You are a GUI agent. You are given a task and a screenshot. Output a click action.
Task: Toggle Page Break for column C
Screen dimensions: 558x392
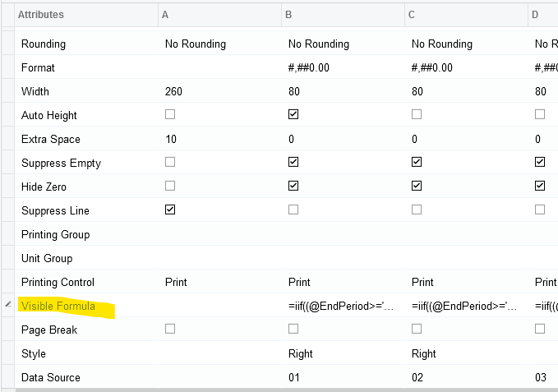417,329
